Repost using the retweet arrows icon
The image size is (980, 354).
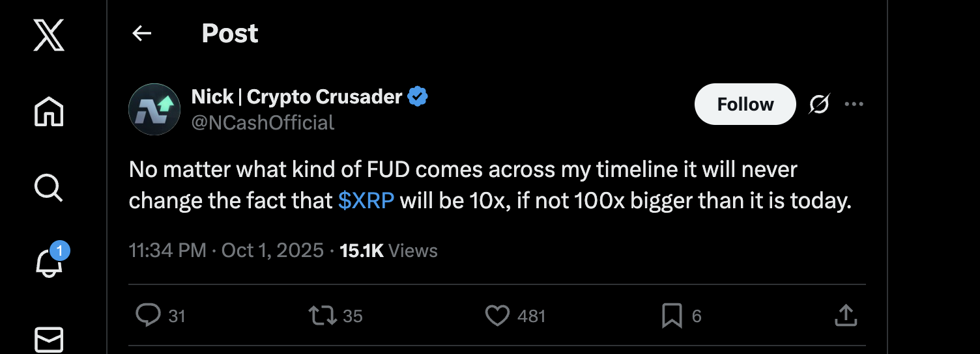click(323, 316)
